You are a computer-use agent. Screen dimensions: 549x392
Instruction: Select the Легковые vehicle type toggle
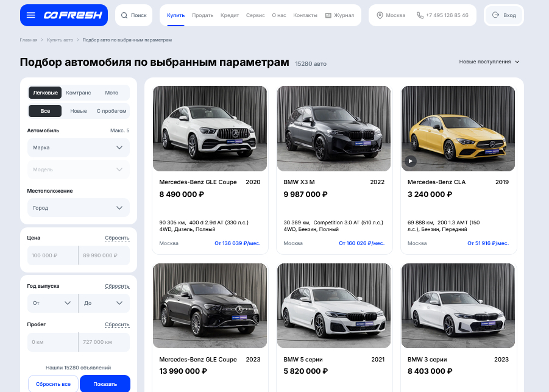click(46, 93)
